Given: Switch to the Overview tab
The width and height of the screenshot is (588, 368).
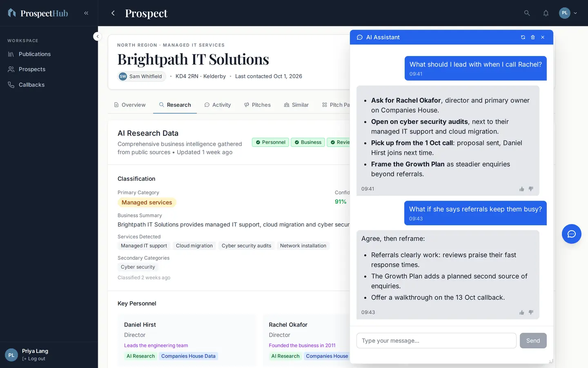Looking at the screenshot, I should click(129, 105).
